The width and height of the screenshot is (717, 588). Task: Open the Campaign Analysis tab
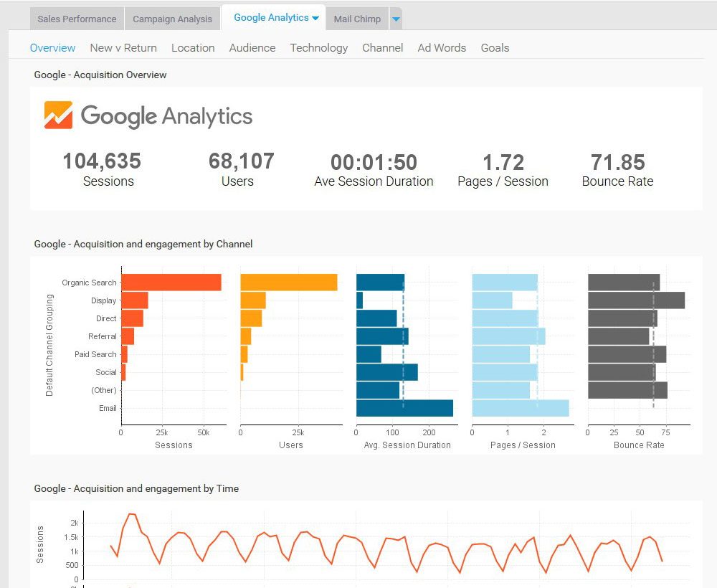pos(172,19)
